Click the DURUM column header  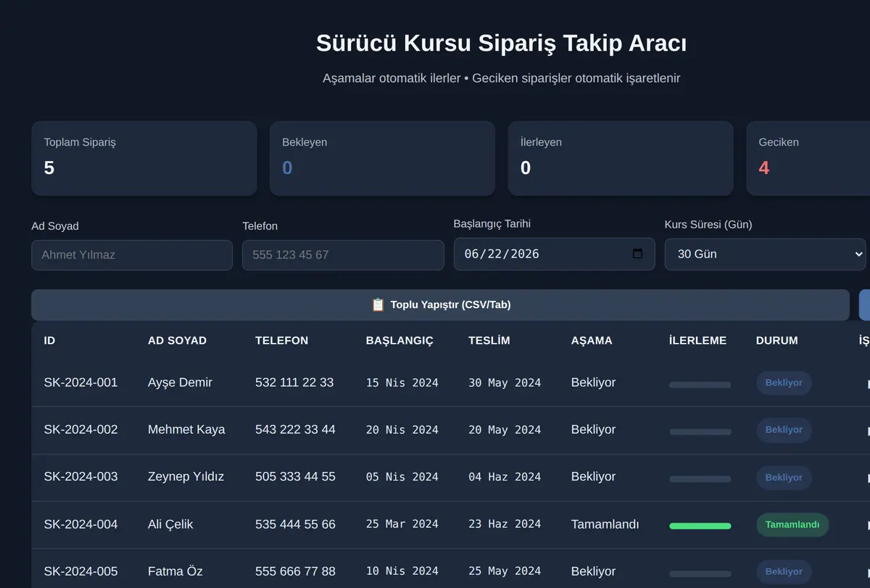pyautogui.click(x=776, y=340)
